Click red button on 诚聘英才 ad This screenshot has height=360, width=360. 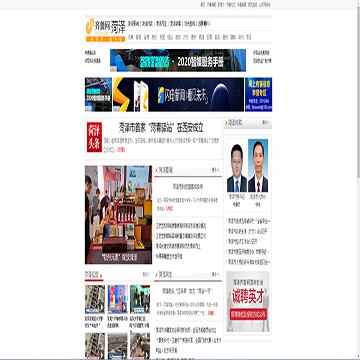[x=248, y=314]
